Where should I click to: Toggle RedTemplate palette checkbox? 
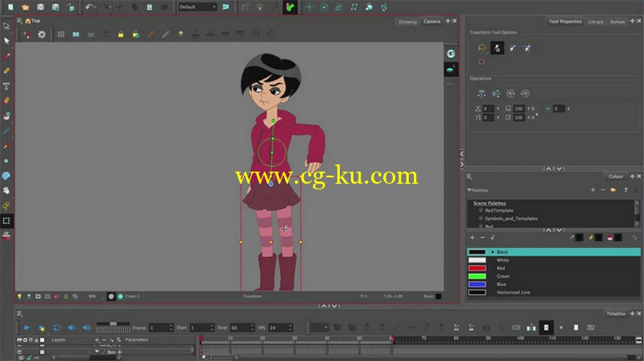coord(481,210)
